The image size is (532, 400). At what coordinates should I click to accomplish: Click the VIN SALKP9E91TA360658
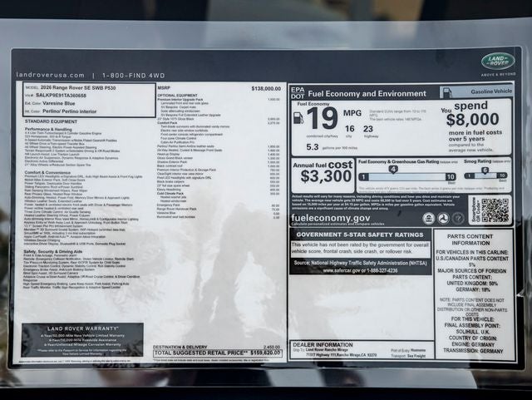pyautogui.click(x=61, y=96)
